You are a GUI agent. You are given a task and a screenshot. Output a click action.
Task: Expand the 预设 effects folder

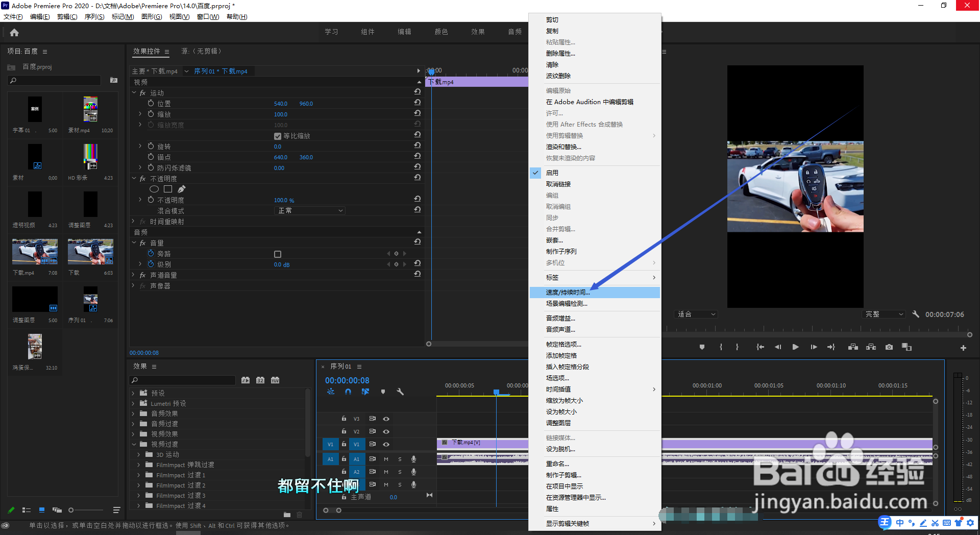pyautogui.click(x=134, y=394)
